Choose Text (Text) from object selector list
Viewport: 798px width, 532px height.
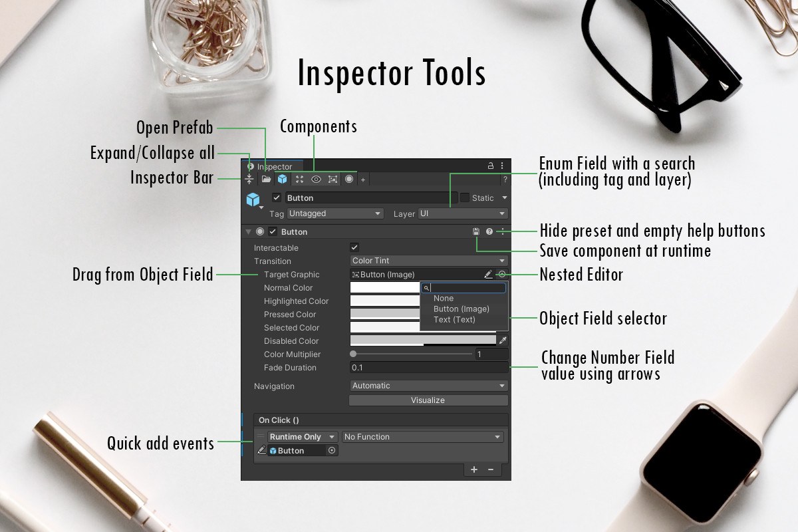pos(454,319)
